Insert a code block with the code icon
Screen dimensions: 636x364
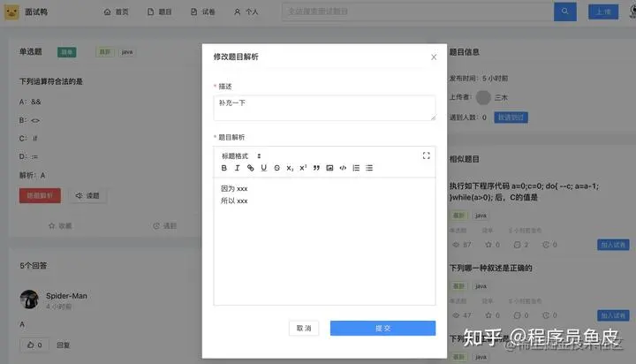click(343, 168)
